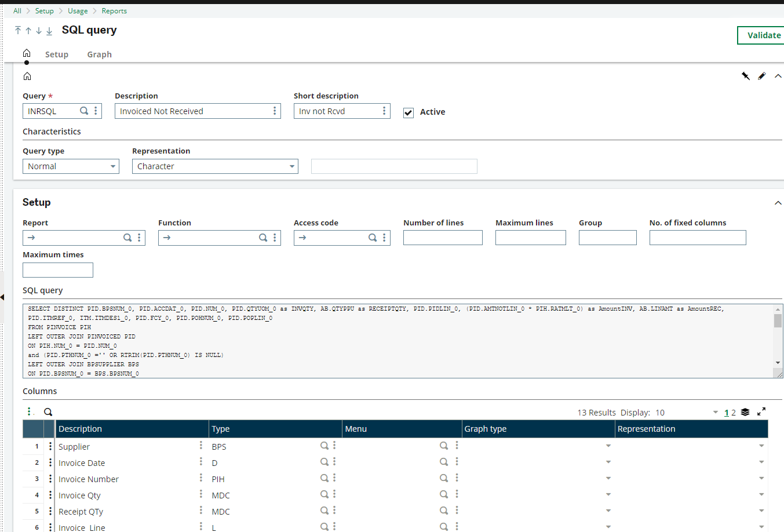784x532 pixels.
Task: Open the edit pencil icon on the header
Action: tap(762, 76)
